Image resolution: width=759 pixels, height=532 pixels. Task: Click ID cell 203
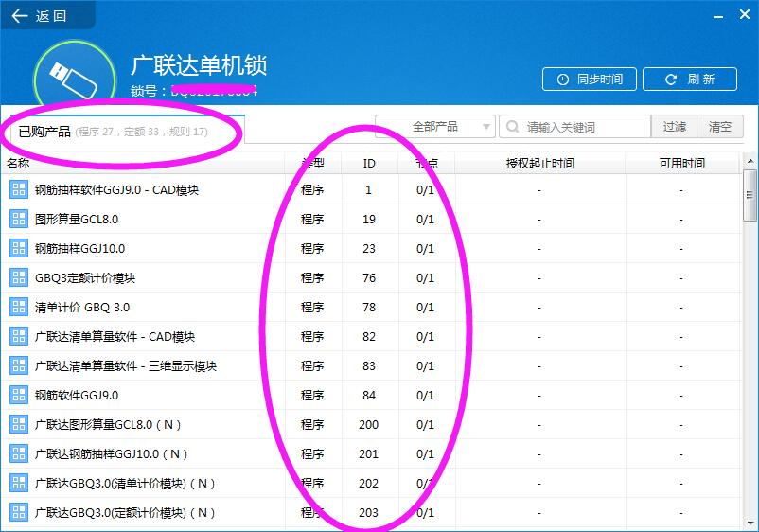369,513
